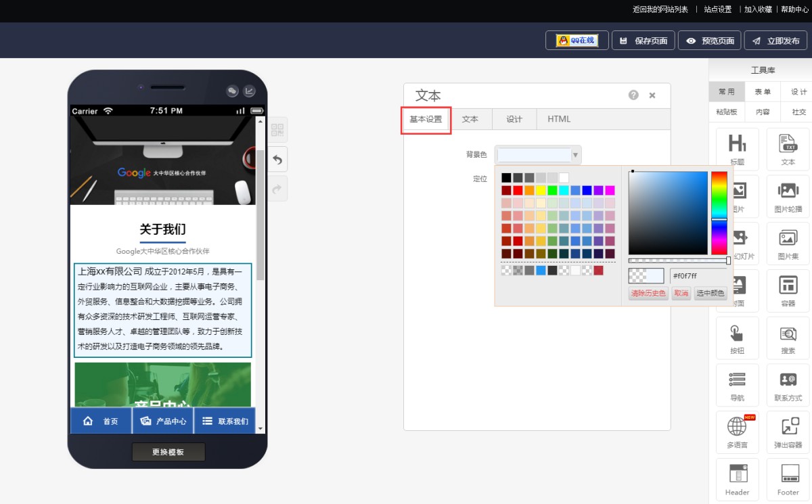Choose the 图片集 gallery widget

[788, 244]
